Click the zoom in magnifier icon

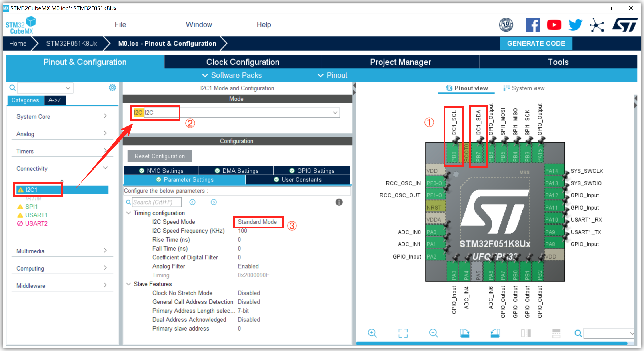coord(372,333)
